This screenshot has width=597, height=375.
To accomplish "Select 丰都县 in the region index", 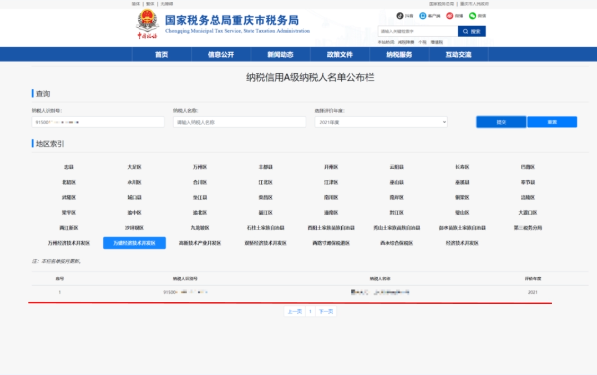I will click(x=265, y=167).
